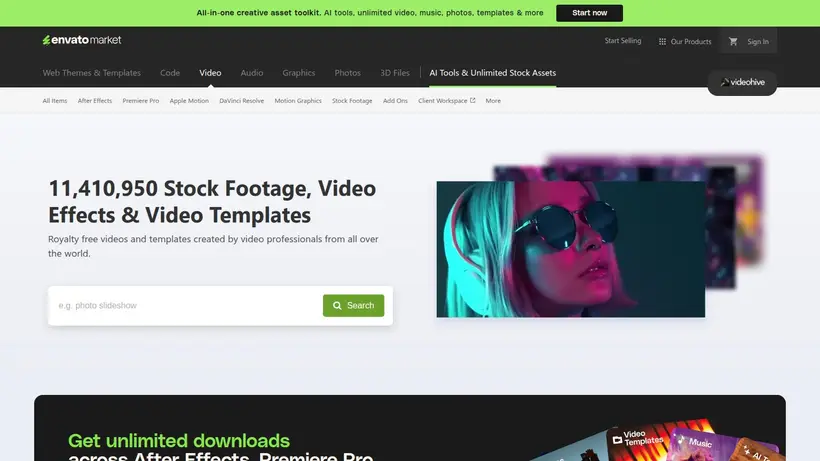This screenshot has height=461, width=820.
Task: Click the woman with sunglasses hero image
Action: [x=571, y=249]
